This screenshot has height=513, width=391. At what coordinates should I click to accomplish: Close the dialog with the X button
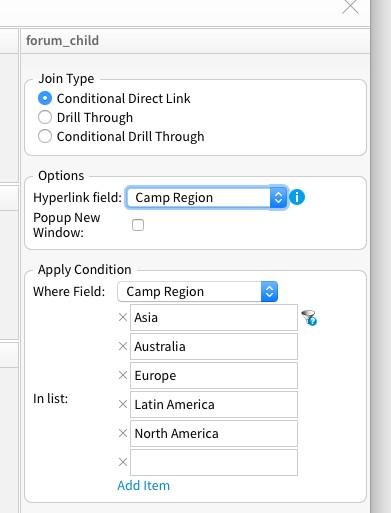[350, 7]
